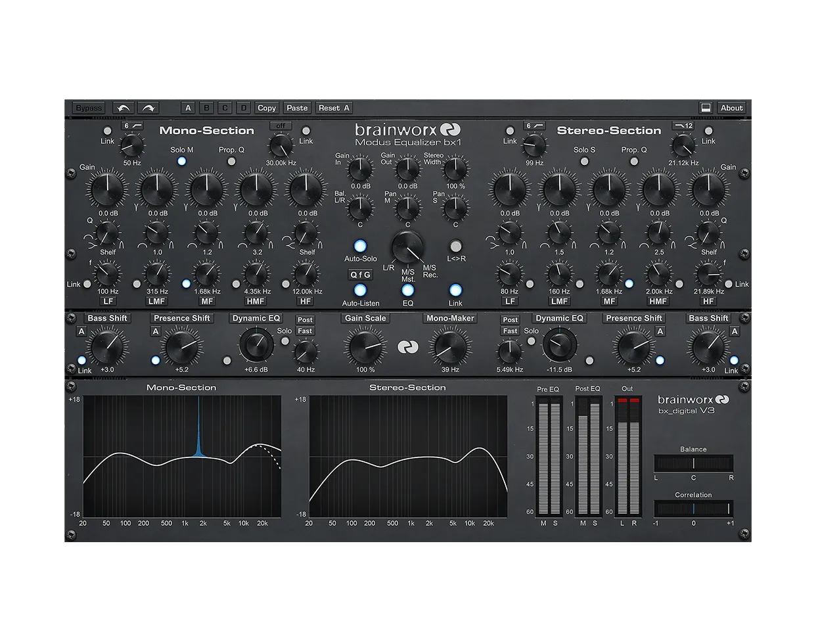This screenshot has width=820, height=644.
Task: Select settings slot B
Action: coord(206,108)
